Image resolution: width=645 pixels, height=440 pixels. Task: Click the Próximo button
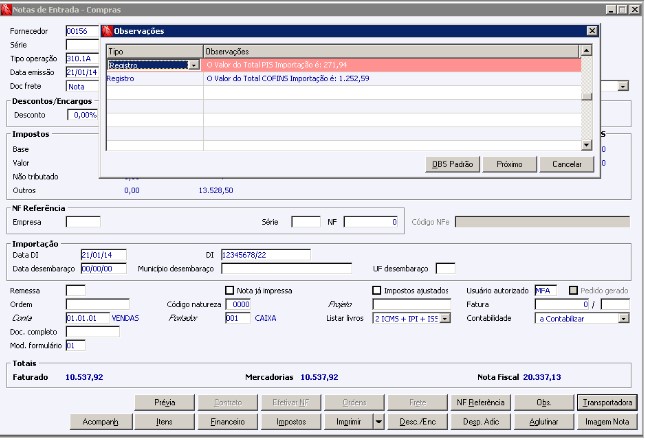coord(509,164)
